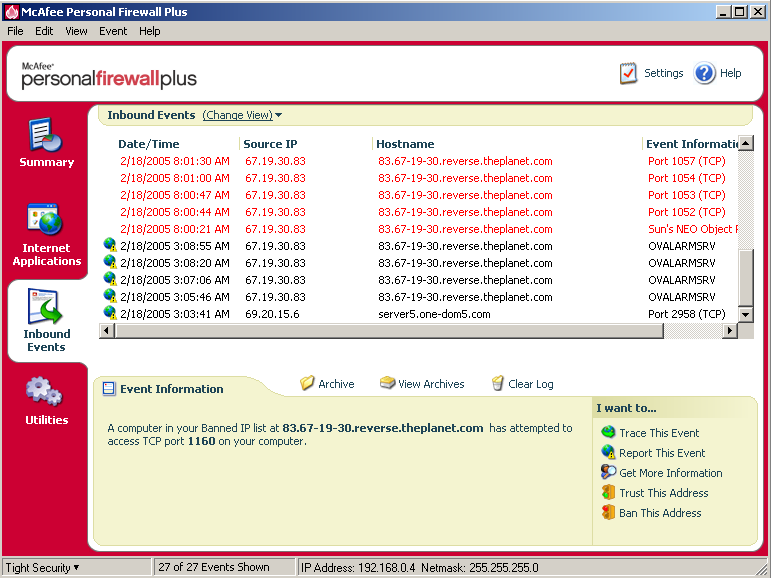Expand the Change View dropdown
The width and height of the screenshot is (771, 578).
coord(242,115)
